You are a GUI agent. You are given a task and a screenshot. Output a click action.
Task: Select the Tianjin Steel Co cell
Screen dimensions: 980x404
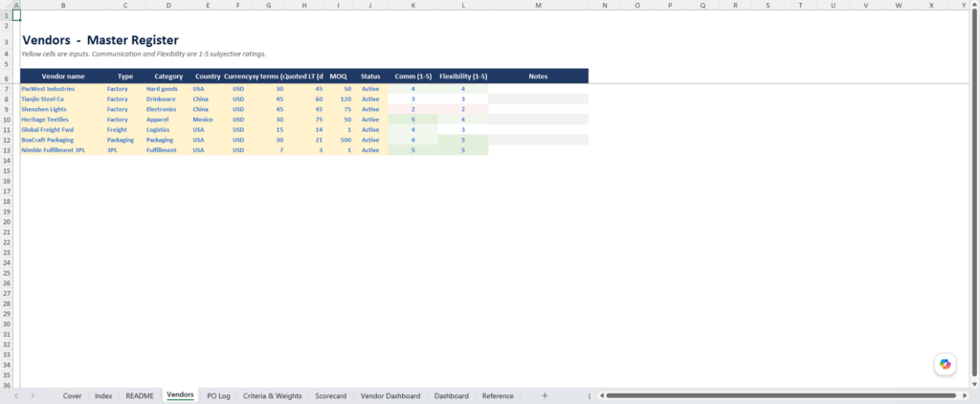pyautogui.click(x=63, y=99)
